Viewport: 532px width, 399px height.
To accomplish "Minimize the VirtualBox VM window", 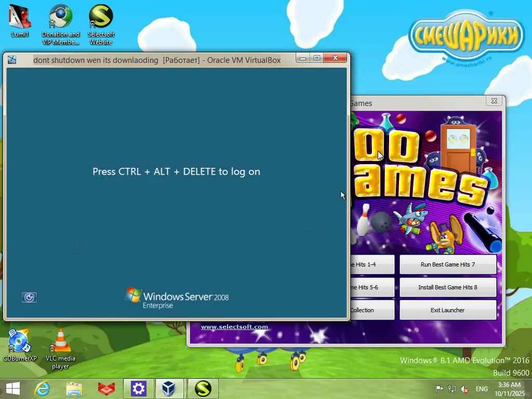I will pyautogui.click(x=303, y=58).
